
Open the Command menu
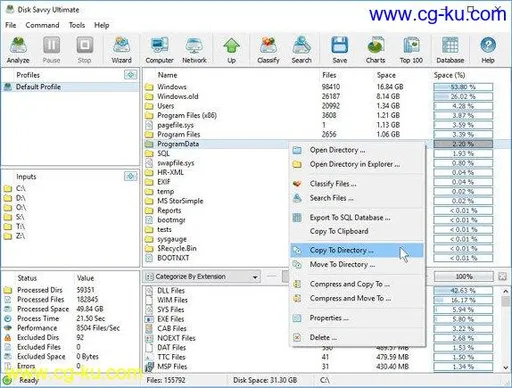(x=42, y=25)
